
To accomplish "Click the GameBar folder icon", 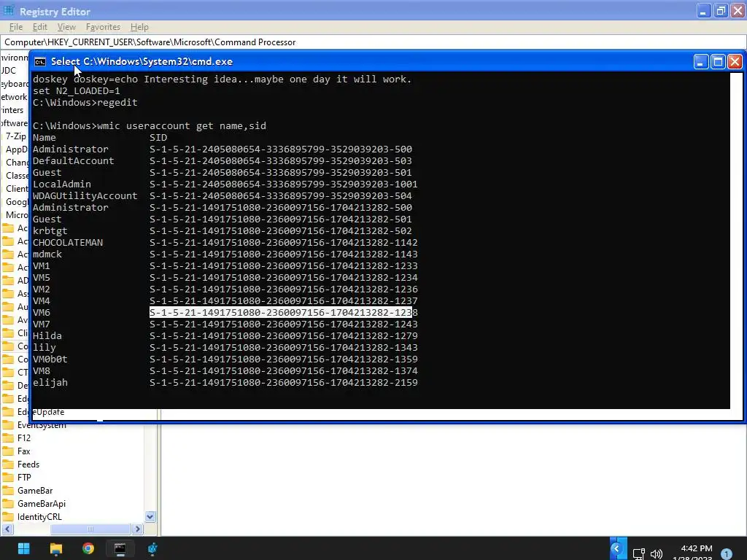I will click(8, 491).
